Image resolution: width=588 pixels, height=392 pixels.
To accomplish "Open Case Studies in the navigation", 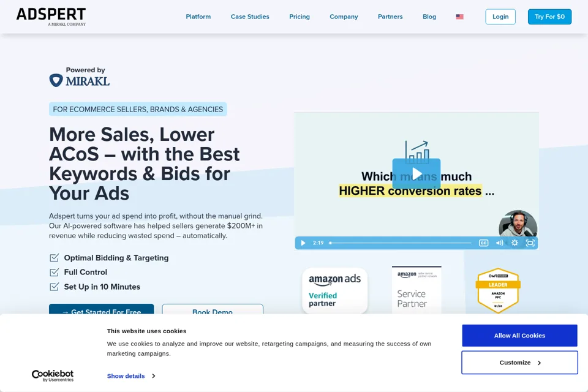I will (250, 17).
